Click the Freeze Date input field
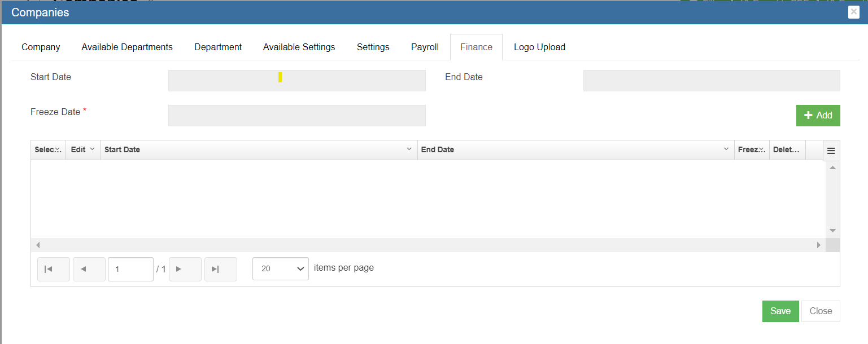 (x=296, y=116)
